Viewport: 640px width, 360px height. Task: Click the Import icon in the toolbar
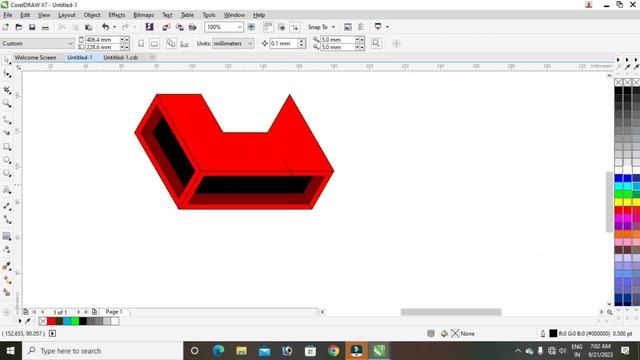pyautogui.click(x=166, y=27)
